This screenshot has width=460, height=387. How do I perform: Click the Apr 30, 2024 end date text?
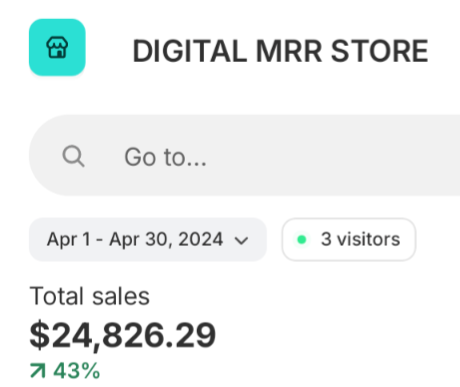166,239
